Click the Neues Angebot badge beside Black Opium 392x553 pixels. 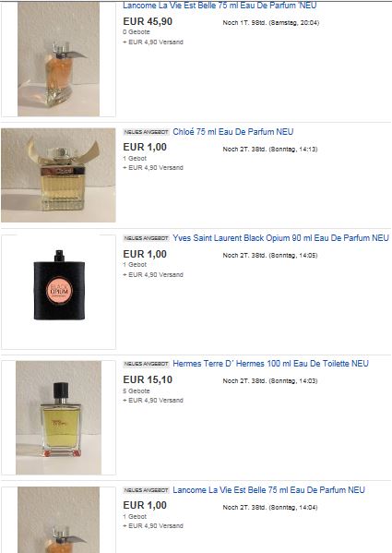[x=146, y=238]
